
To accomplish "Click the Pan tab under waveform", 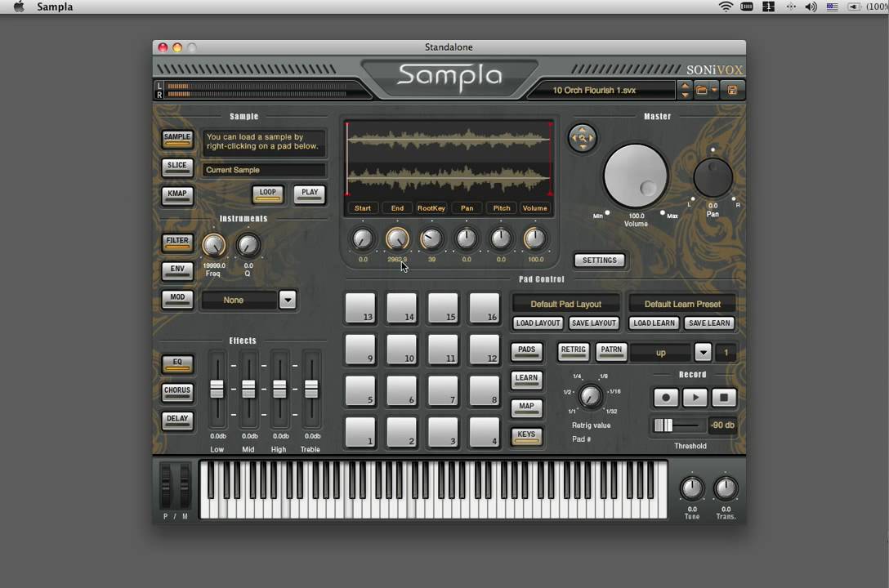I will 467,208.
